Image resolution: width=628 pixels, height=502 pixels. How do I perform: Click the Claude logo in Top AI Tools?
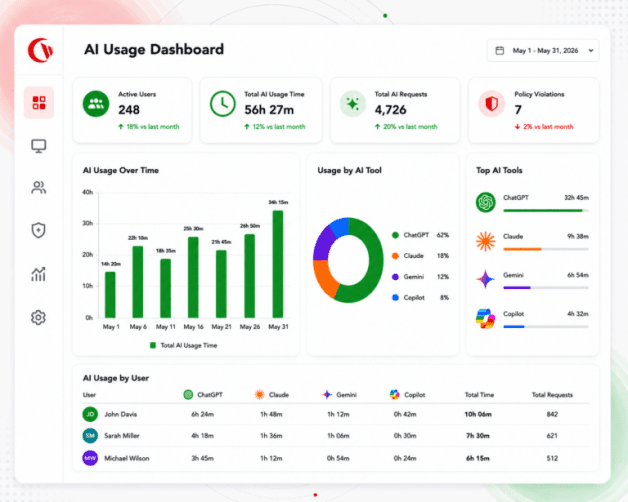click(485, 241)
